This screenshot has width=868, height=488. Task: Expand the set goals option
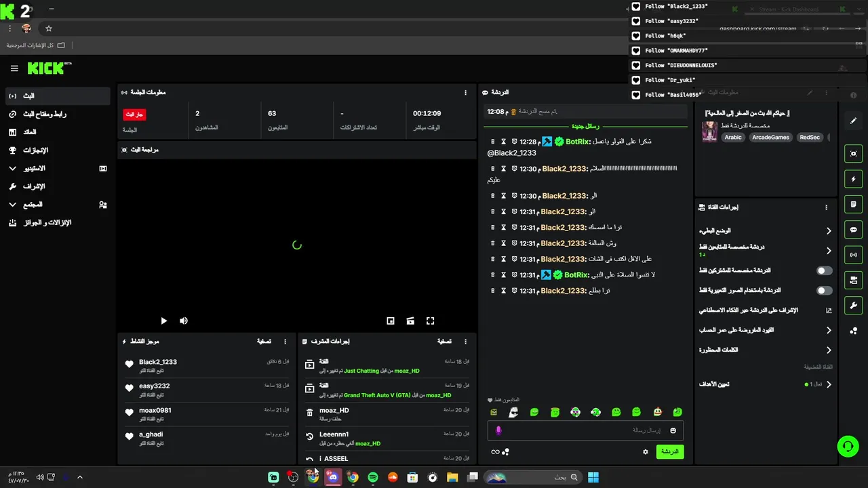click(x=765, y=384)
